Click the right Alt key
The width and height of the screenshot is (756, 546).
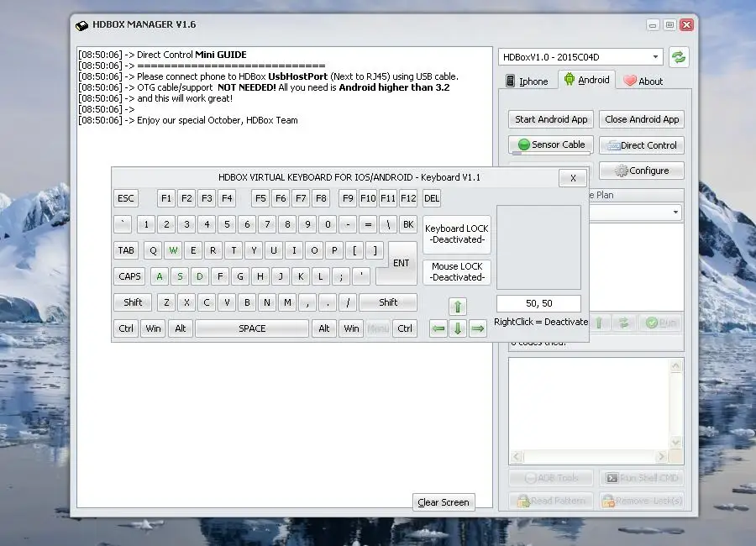click(x=324, y=328)
